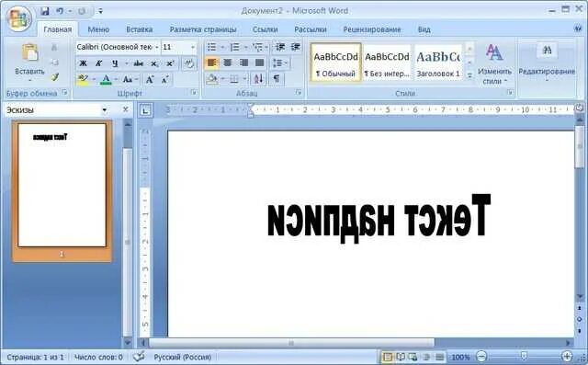
Task: Open underline style dropdown arrow
Action: click(x=127, y=63)
